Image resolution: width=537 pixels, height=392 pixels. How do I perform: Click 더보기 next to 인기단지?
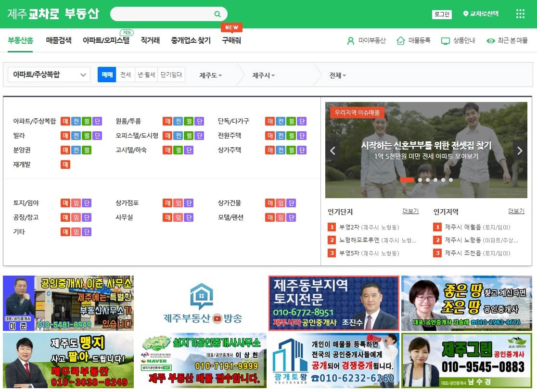410,211
